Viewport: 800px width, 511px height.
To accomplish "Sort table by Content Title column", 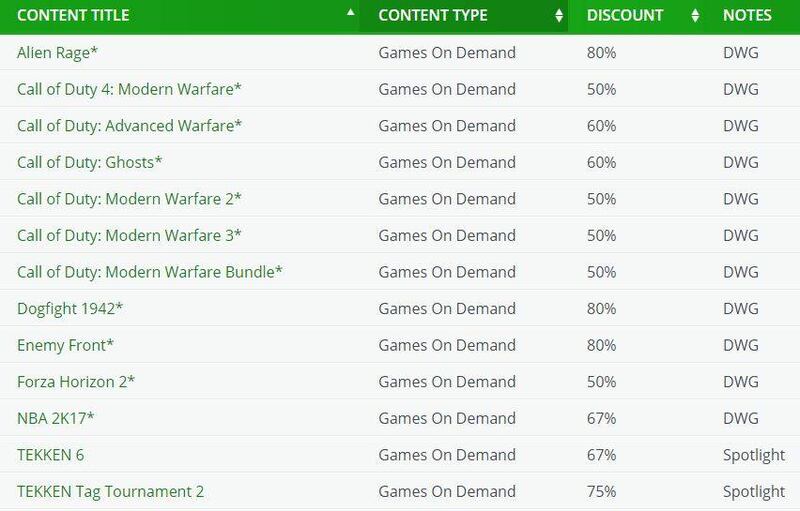I will [350, 15].
